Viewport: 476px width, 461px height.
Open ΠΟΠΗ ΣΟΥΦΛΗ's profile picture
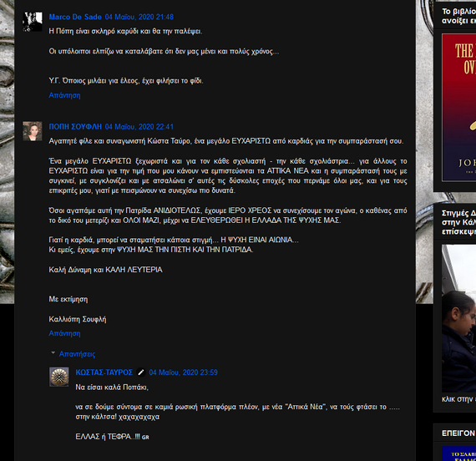click(x=33, y=131)
